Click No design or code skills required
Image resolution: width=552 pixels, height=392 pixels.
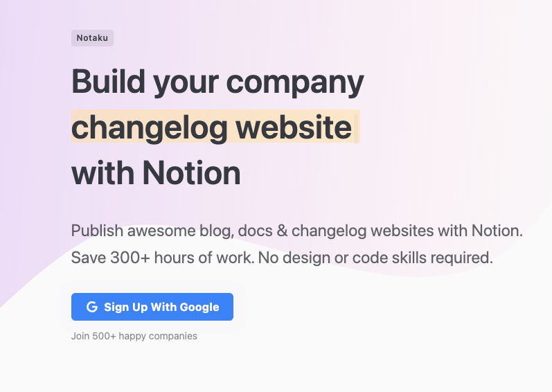[375, 258]
